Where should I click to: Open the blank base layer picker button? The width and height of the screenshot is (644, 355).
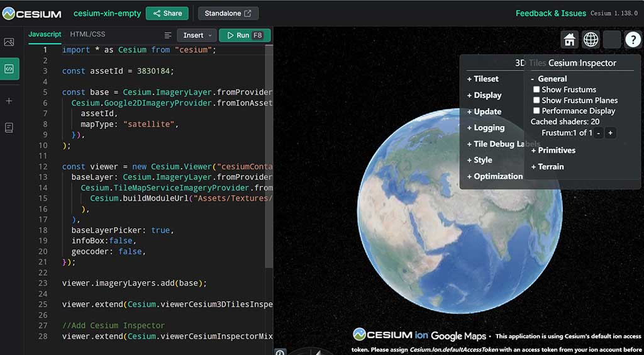pos(611,40)
